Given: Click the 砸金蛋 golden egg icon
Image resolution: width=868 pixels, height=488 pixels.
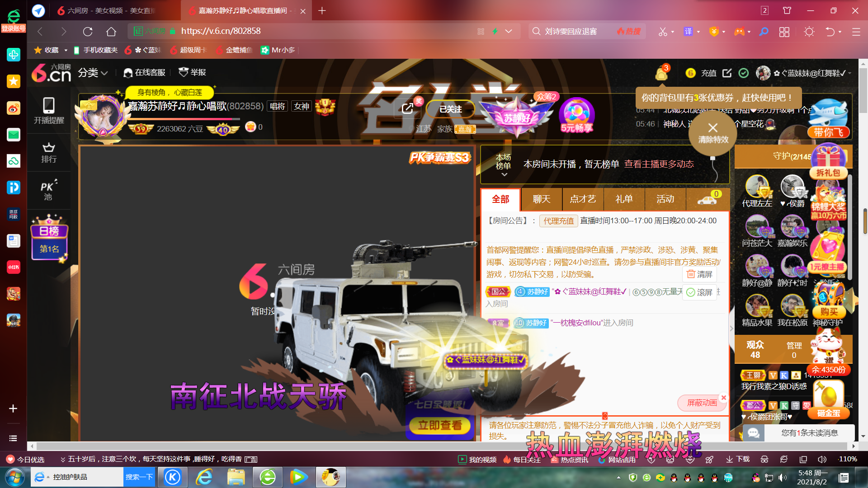Looking at the screenshot, I should [828, 399].
